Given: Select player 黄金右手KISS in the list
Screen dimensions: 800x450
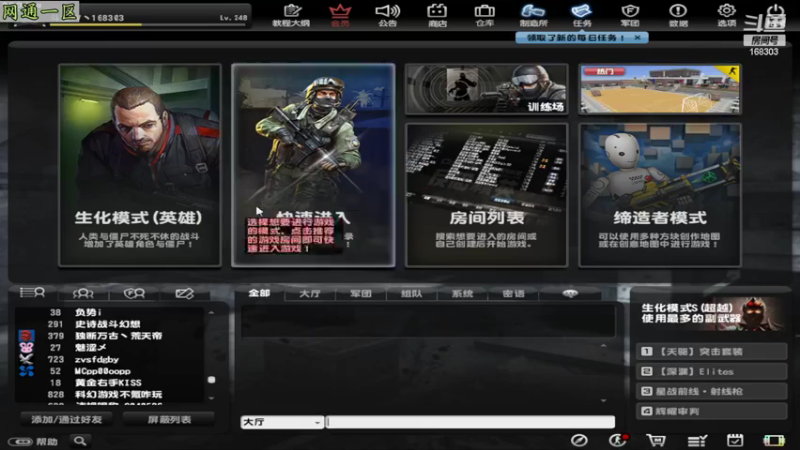Looking at the screenshot, I should pos(110,383).
